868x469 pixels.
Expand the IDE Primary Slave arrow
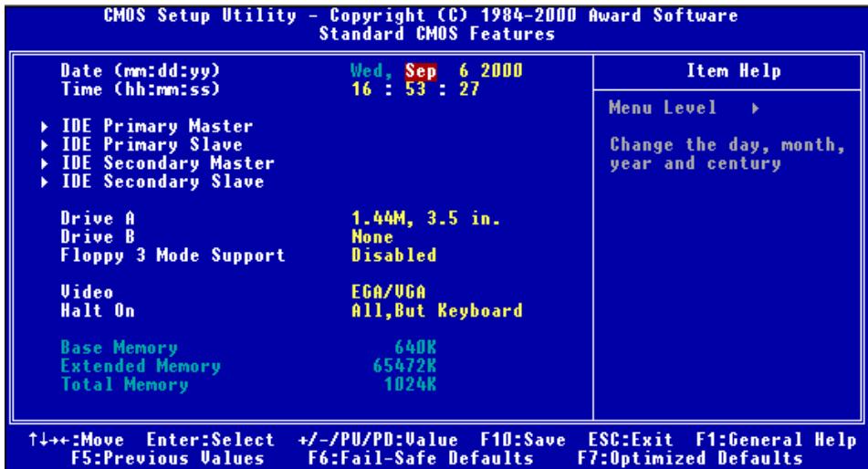click(x=45, y=146)
